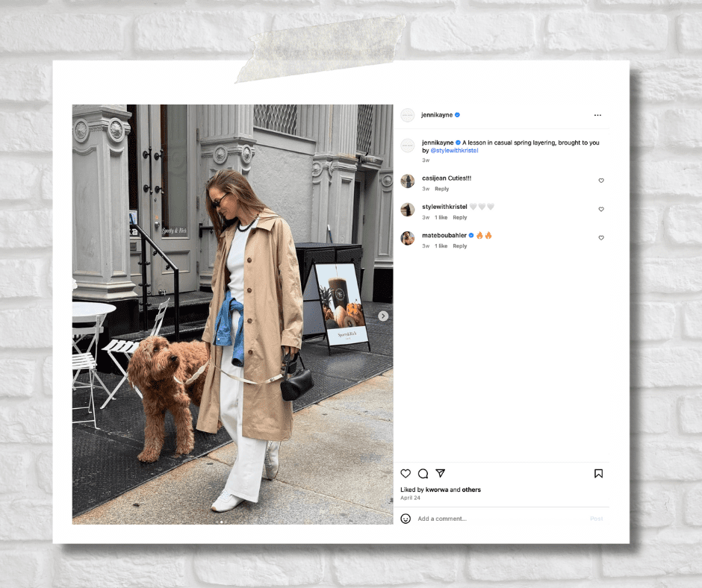This screenshot has width=702, height=588.
Task: Share the post via the paper plane icon
Action: (x=441, y=473)
